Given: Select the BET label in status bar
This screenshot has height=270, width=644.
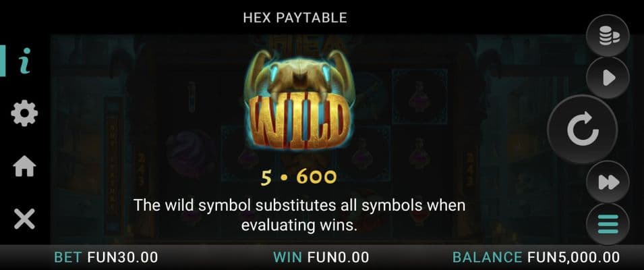Looking at the screenshot, I should [x=69, y=257].
